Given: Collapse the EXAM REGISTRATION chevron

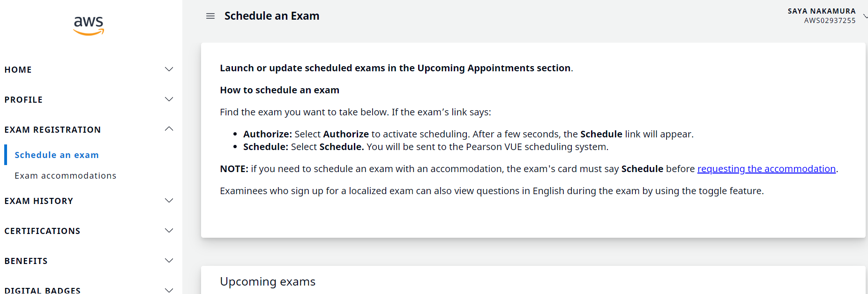Looking at the screenshot, I should point(169,129).
